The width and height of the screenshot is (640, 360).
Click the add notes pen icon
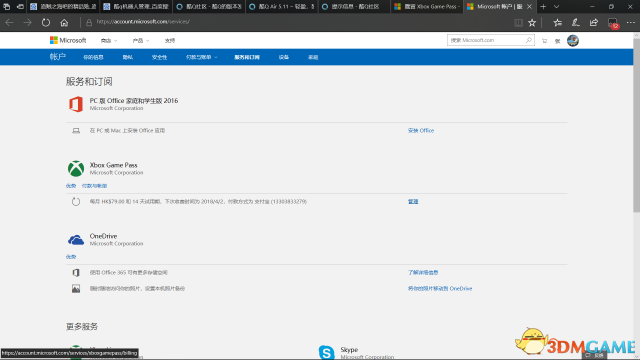point(576,23)
